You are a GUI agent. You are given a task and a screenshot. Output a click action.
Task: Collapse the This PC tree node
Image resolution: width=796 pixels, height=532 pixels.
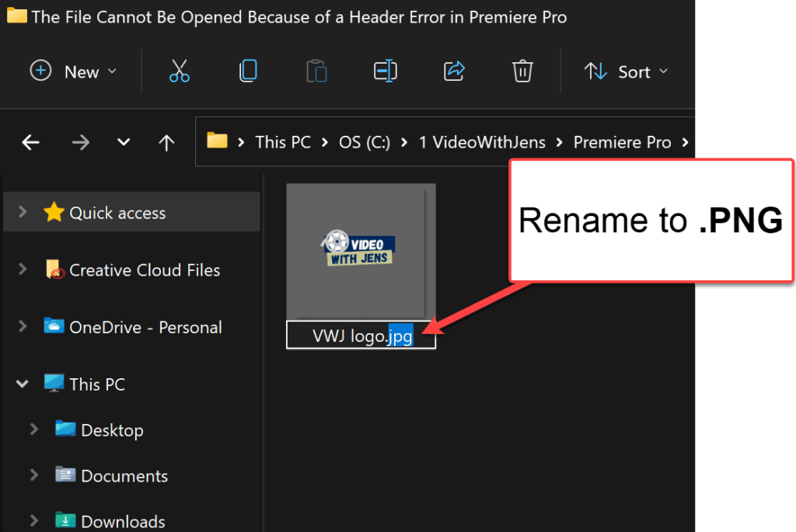(x=23, y=384)
